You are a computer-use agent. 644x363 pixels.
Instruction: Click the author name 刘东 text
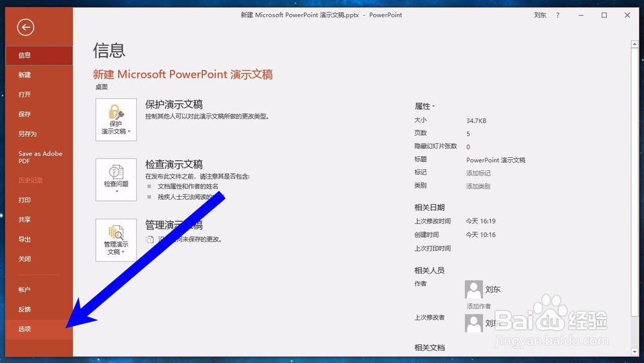tap(493, 289)
